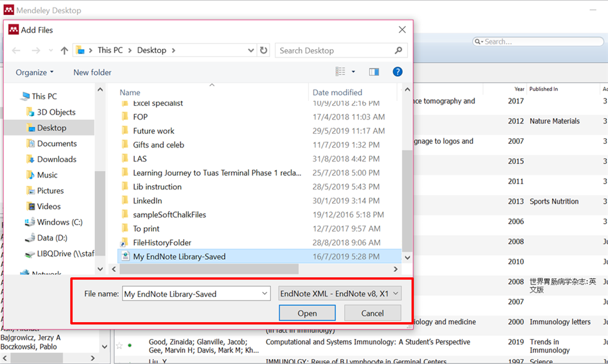Sort files by Name column

point(130,92)
